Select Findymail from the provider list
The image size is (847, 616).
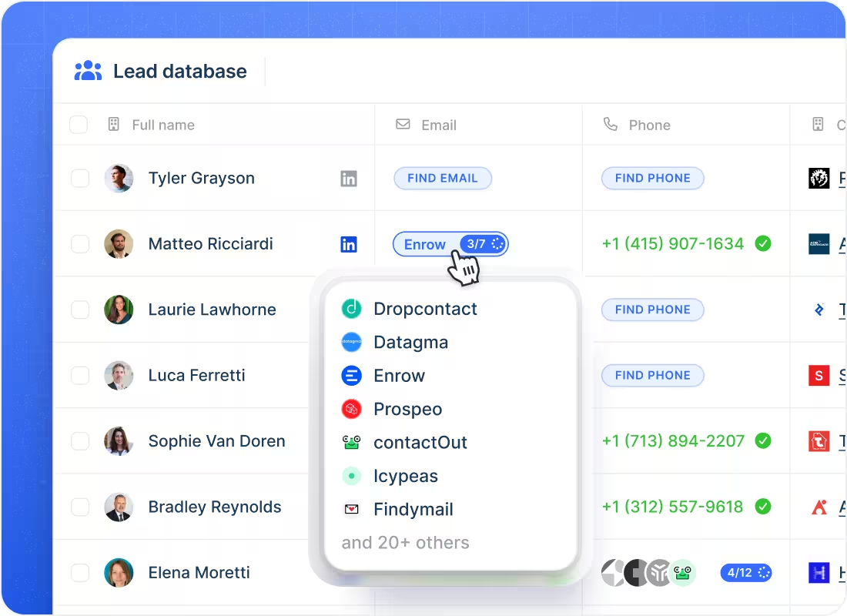pos(413,509)
